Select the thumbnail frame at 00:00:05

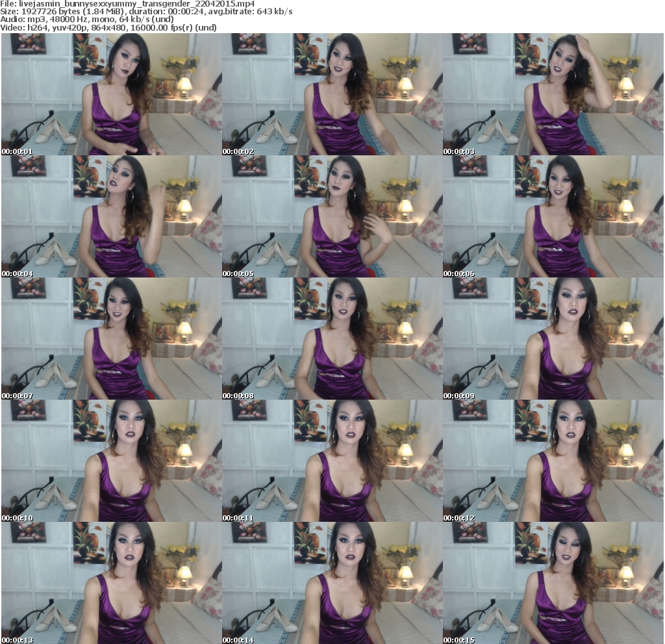(332, 216)
